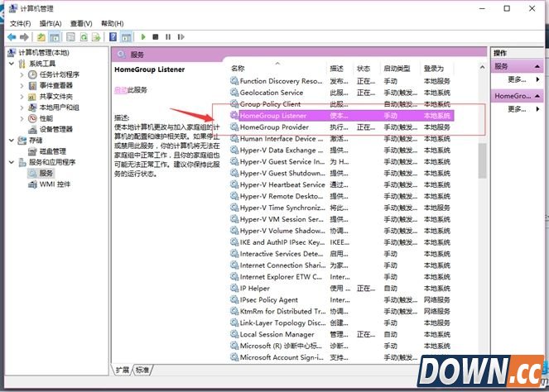
Task: Sort by the 启动类型 column header
Action: point(397,69)
